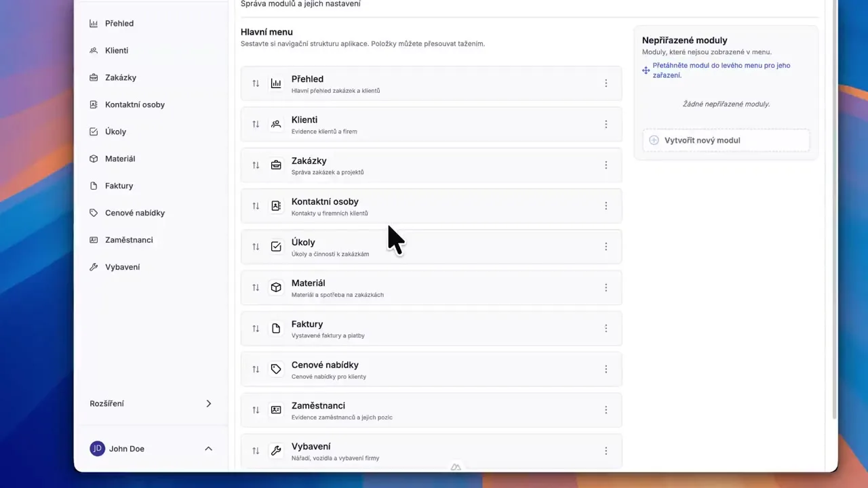Open Zakázky in the left sidebar
Viewport: 868px width, 488px height.
(x=121, y=77)
